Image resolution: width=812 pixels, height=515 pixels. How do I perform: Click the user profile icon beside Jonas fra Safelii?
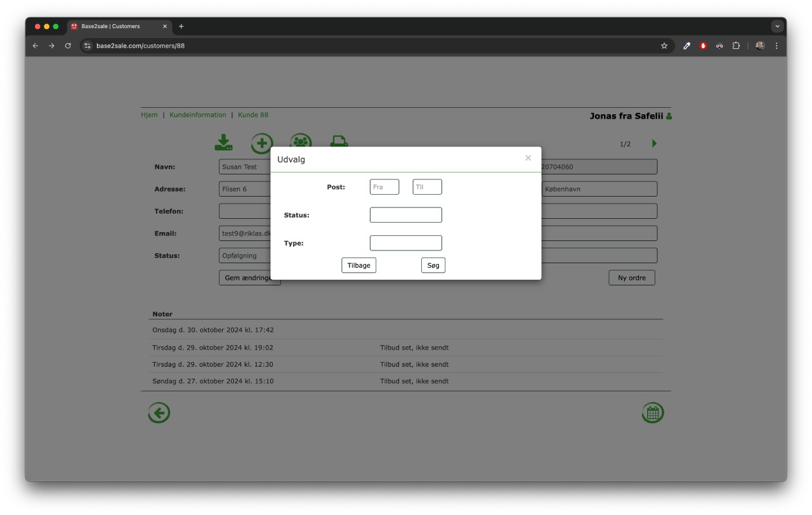[669, 116]
